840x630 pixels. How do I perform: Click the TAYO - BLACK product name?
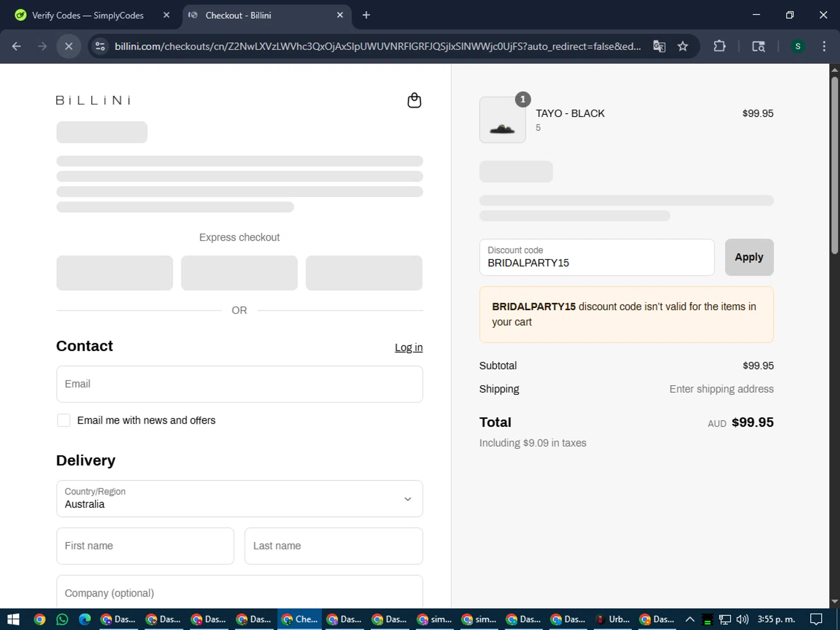570,113
